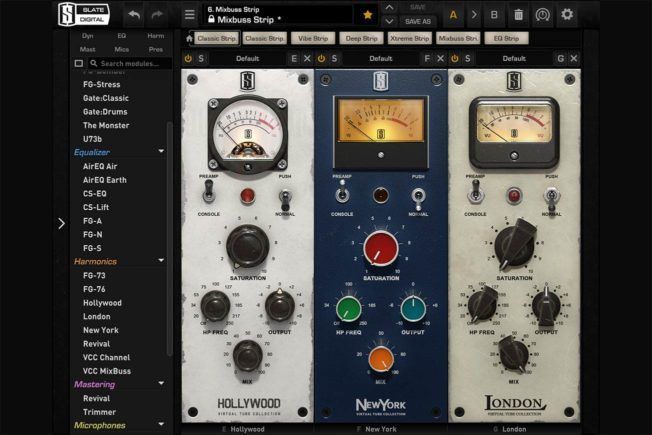Select The Monster in module list
The height and width of the screenshot is (435, 652).
point(106,125)
